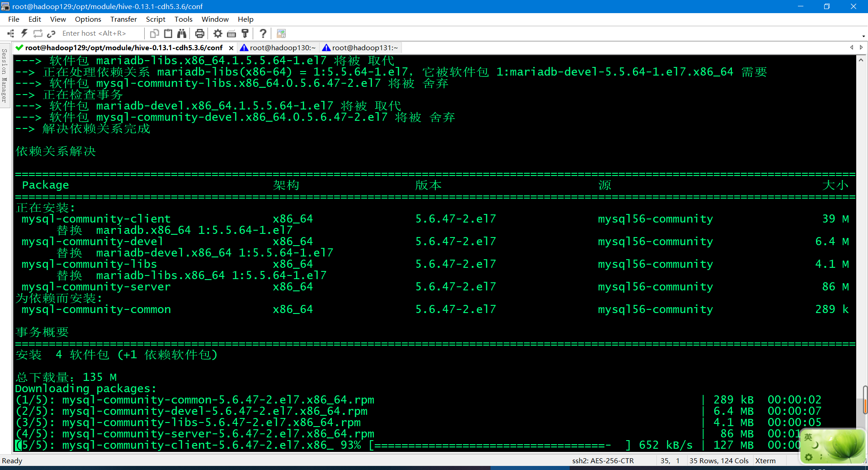
Task: Click the Reconnect chain-link icon
Action: (x=51, y=33)
